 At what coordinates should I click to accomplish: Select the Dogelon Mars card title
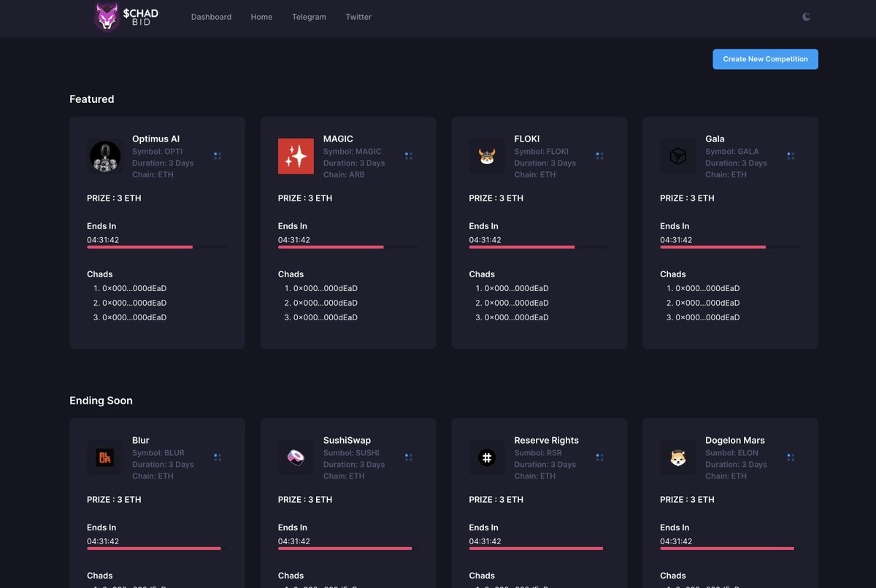tap(735, 440)
